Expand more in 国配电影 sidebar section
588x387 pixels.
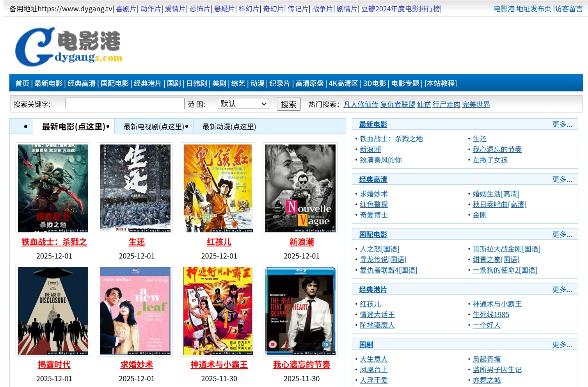click(x=562, y=235)
